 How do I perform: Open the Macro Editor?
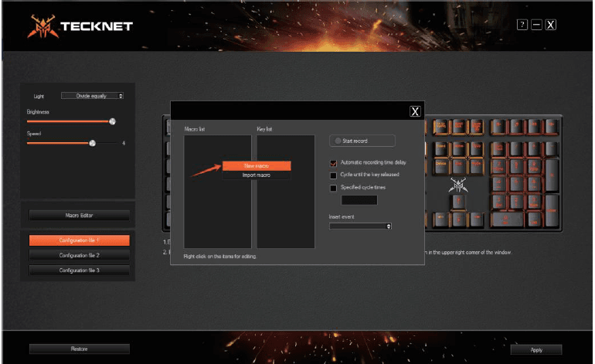coord(79,215)
